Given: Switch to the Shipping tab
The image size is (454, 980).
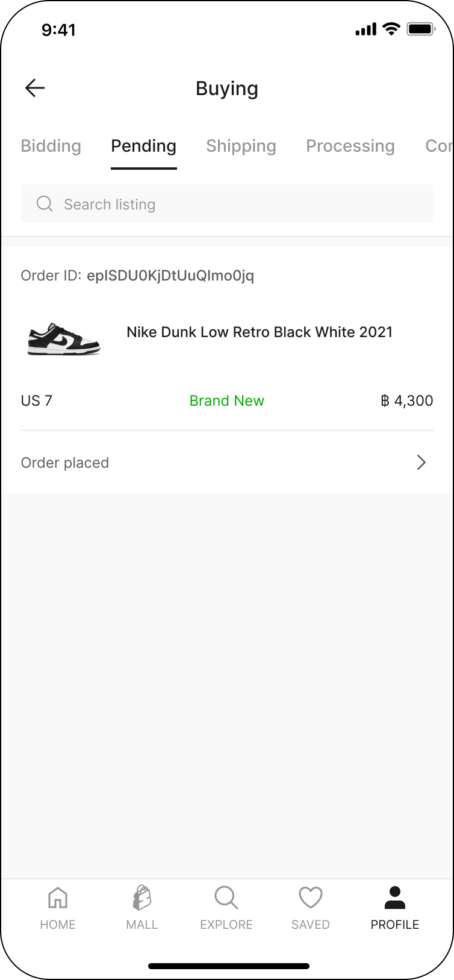Looking at the screenshot, I should [x=241, y=146].
